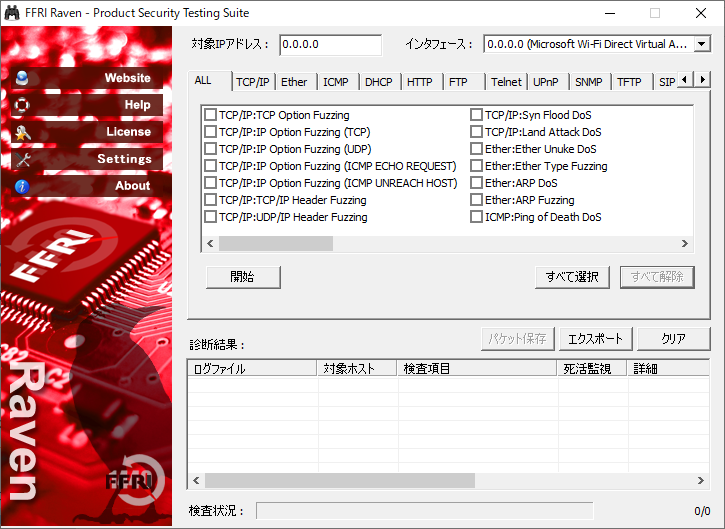This screenshot has width=725, height=529.
Task: Click the 死活監視 column header
Action: coord(592,369)
